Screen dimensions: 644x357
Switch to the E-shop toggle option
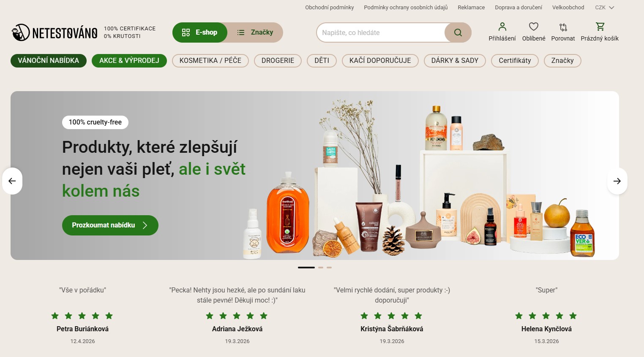click(200, 32)
